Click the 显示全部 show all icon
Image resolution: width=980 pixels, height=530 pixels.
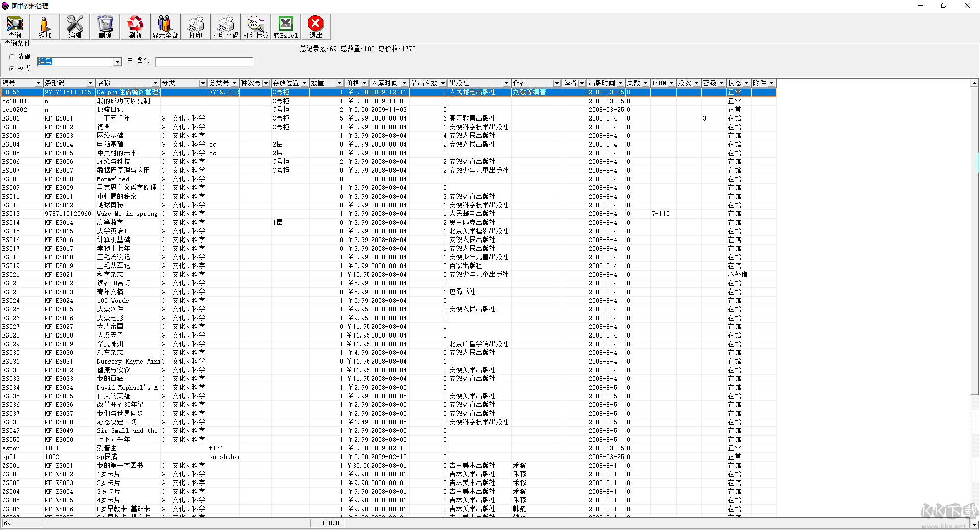tap(165, 27)
